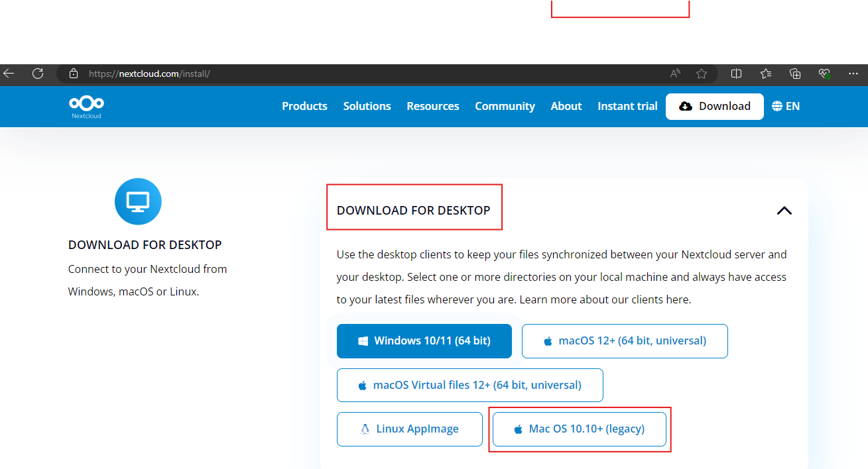Screen dimensions: 868x469
Task: Click 'Connect to your Nextcloud from' text
Action: click(148, 269)
